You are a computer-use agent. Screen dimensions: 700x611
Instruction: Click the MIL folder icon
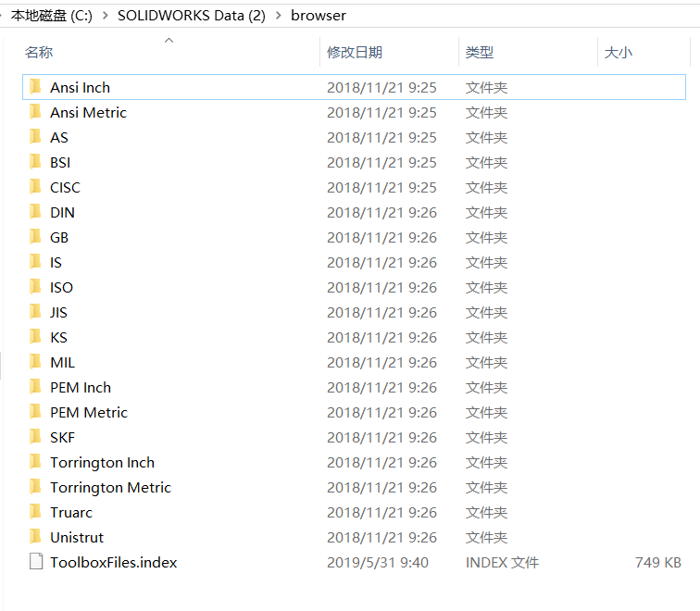pos(36,362)
